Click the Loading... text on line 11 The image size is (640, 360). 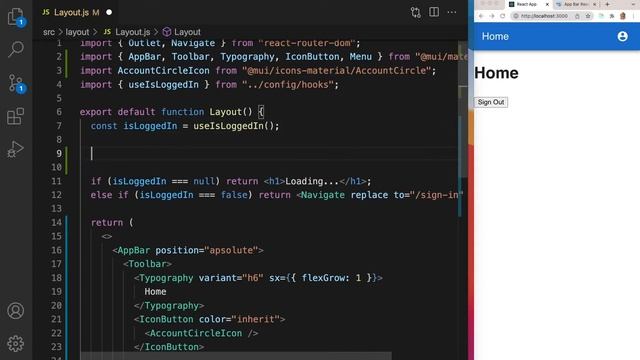click(312, 181)
